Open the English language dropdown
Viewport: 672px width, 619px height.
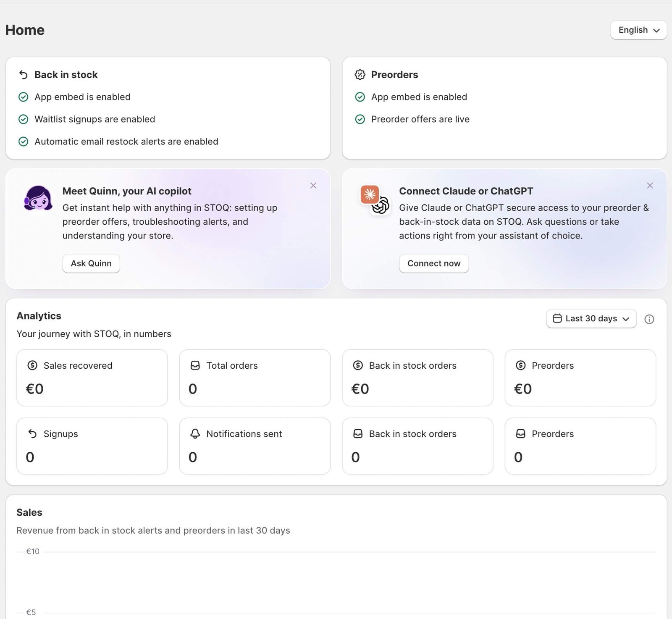coord(638,30)
